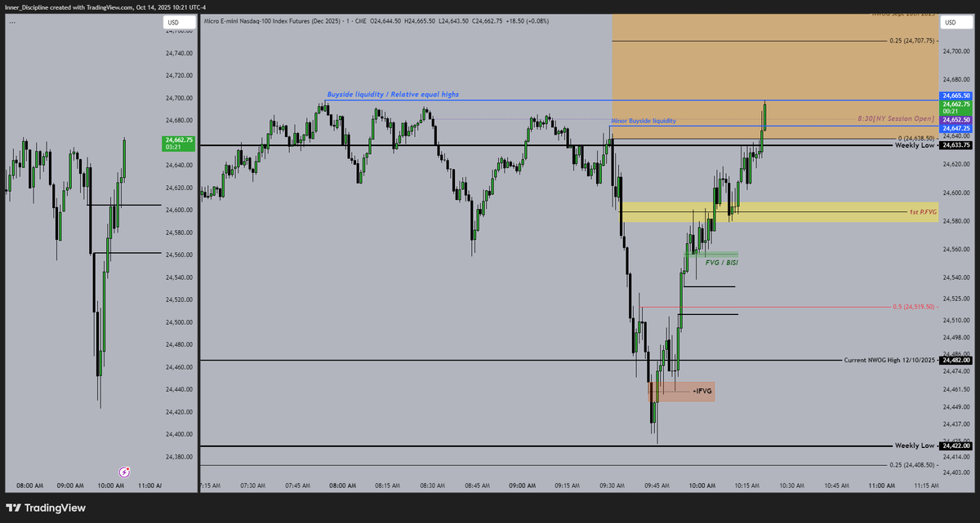The width and height of the screenshot is (980, 523).
Task: Click the black 24,633.75 price tag
Action: pyautogui.click(x=955, y=144)
